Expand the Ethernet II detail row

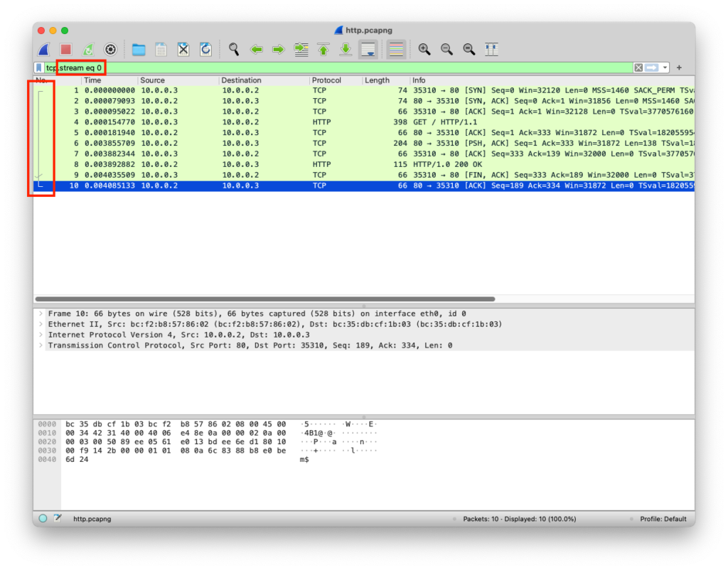pyautogui.click(x=41, y=324)
